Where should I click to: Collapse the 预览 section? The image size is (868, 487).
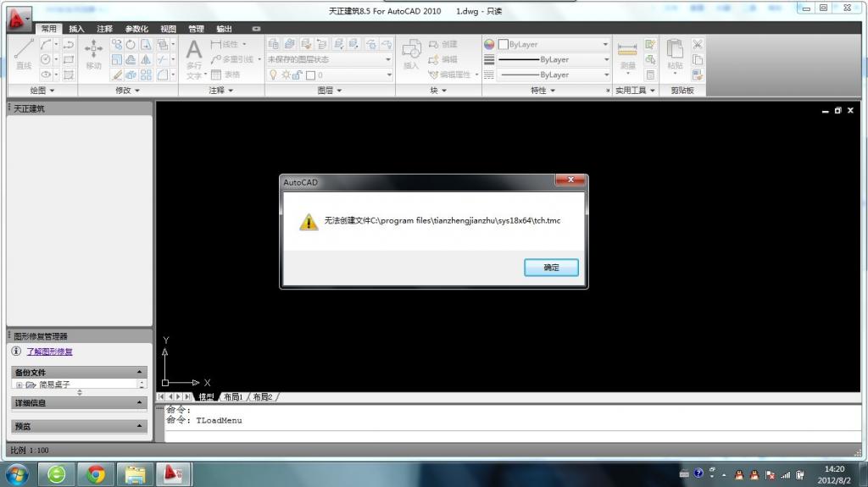(x=140, y=425)
